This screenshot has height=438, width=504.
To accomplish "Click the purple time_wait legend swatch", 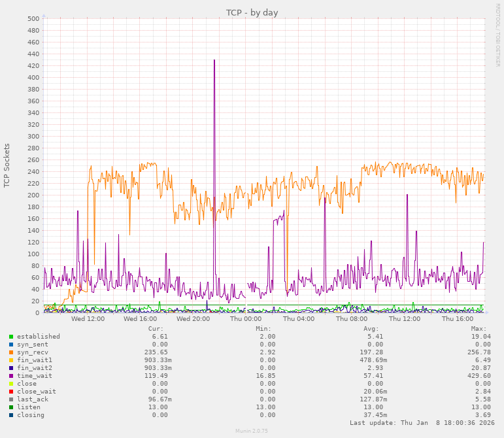I will click(11, 376).
